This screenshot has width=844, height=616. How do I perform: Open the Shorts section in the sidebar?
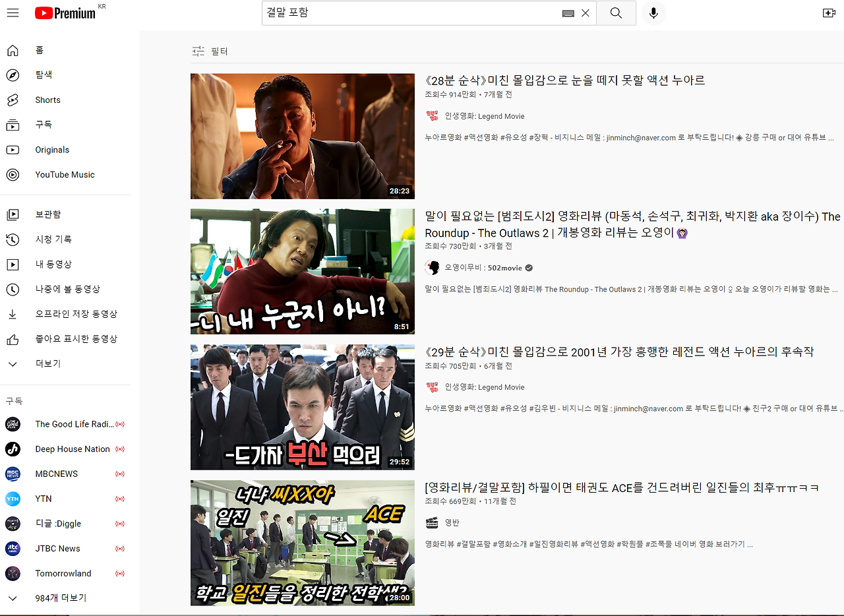click(47, 100)
